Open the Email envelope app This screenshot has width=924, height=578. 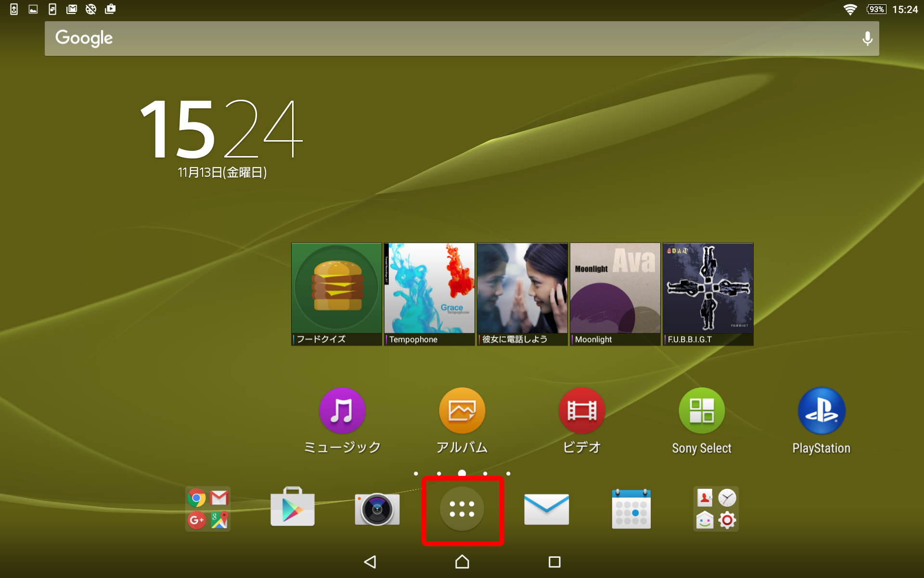(547, 509)
